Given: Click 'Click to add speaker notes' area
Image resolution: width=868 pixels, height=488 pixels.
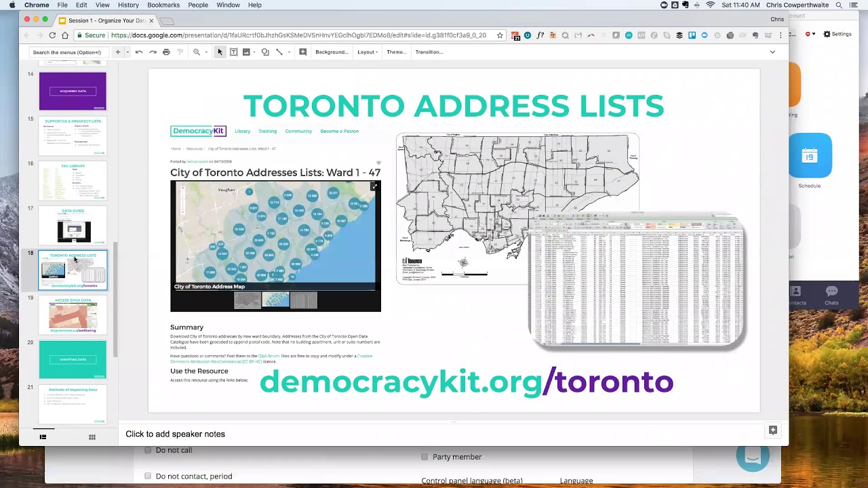Looking at the screenshot, I should coord(175,434).
